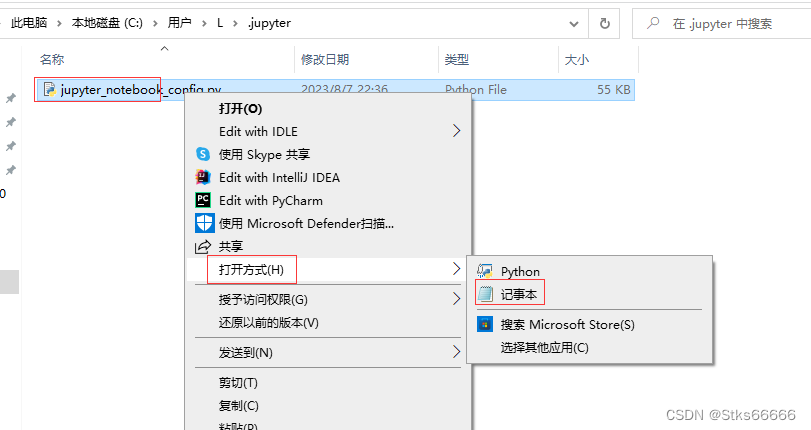Screen dimensions: 811x430
Task: Choose Edit with PyCharm
Action: click(271, 200)
